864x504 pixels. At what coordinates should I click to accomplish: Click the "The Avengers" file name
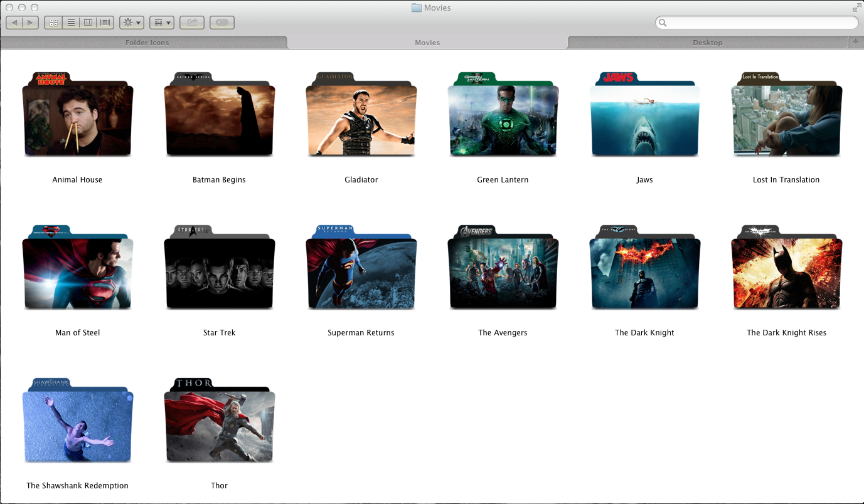tap(503, 333)
